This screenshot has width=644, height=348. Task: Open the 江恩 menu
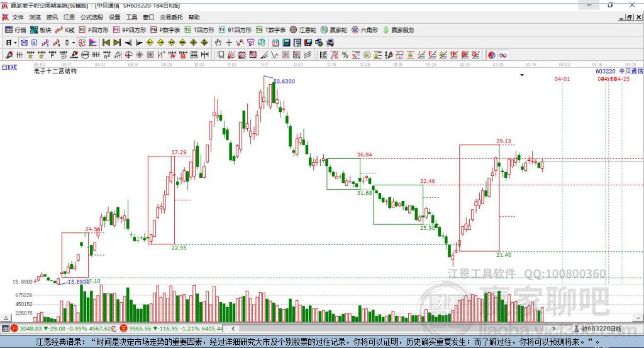pos(69,17)
